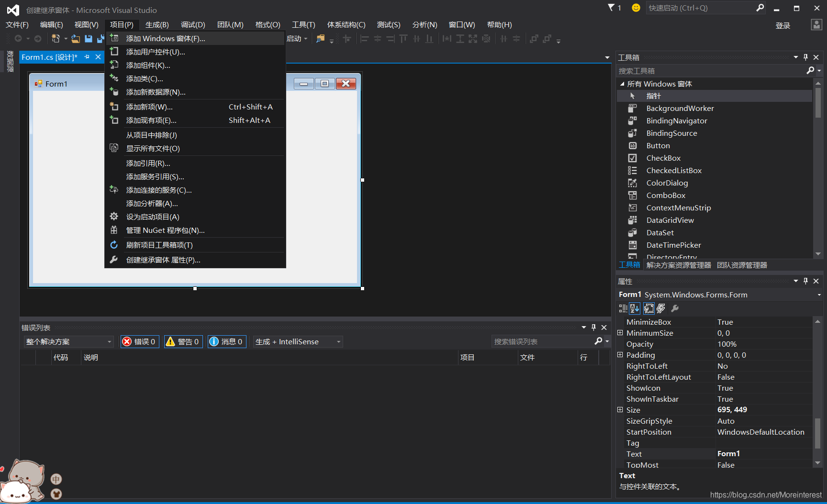Click the Categorized view icon in Properties
827x504 pixels.
pyautogui.click(x=623, y=308)
